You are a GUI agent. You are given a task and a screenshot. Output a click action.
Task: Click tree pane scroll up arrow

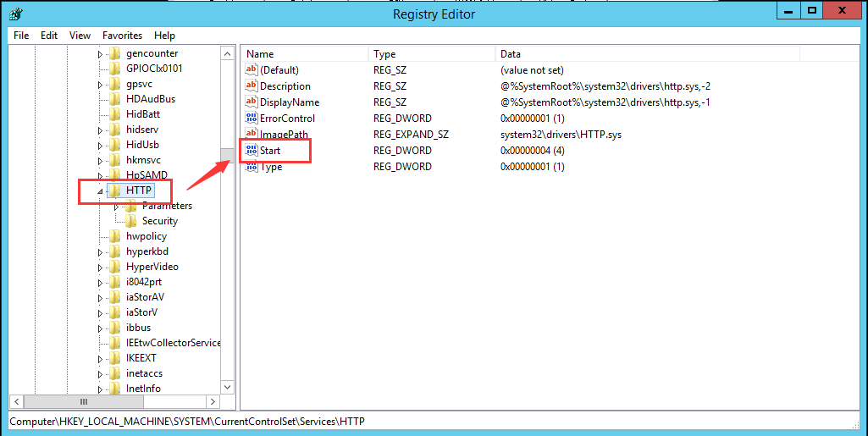tap(228, 54)
